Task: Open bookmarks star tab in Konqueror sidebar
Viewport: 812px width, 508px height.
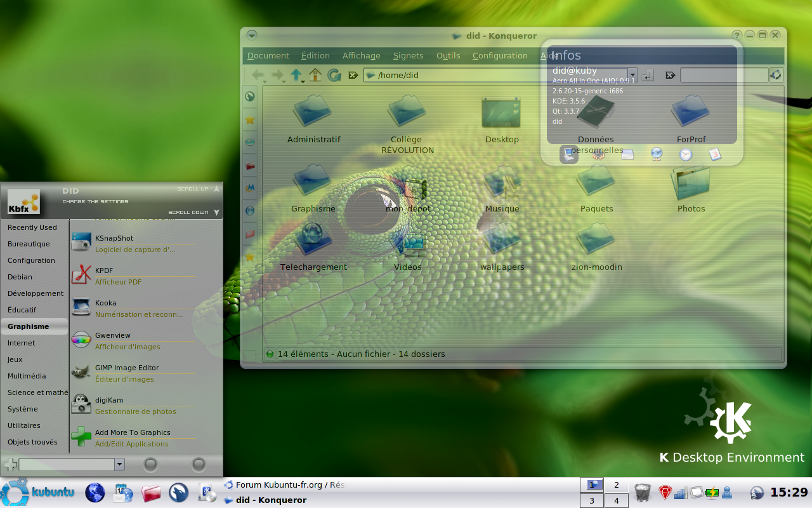Action: coord(250,119)
